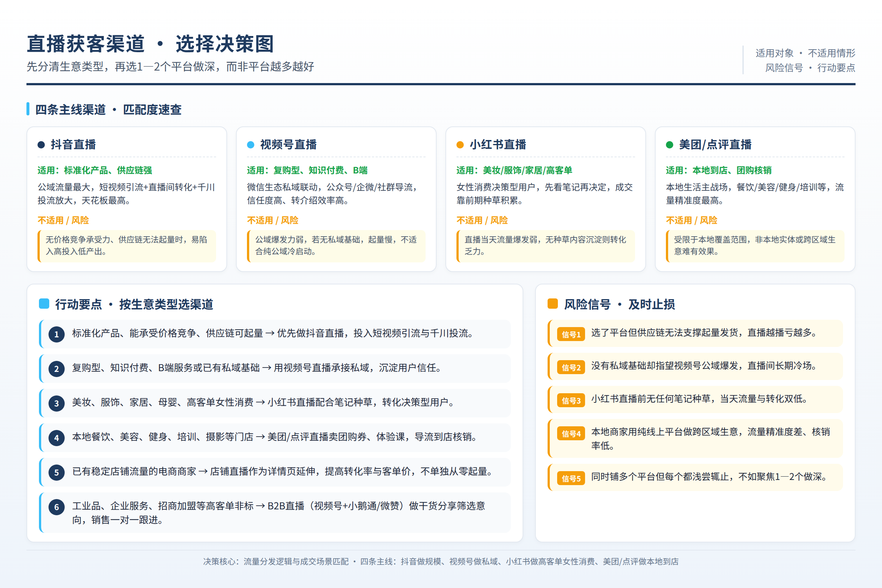
Task: Click number badge 5 in action list
Action: click(57, 472)
